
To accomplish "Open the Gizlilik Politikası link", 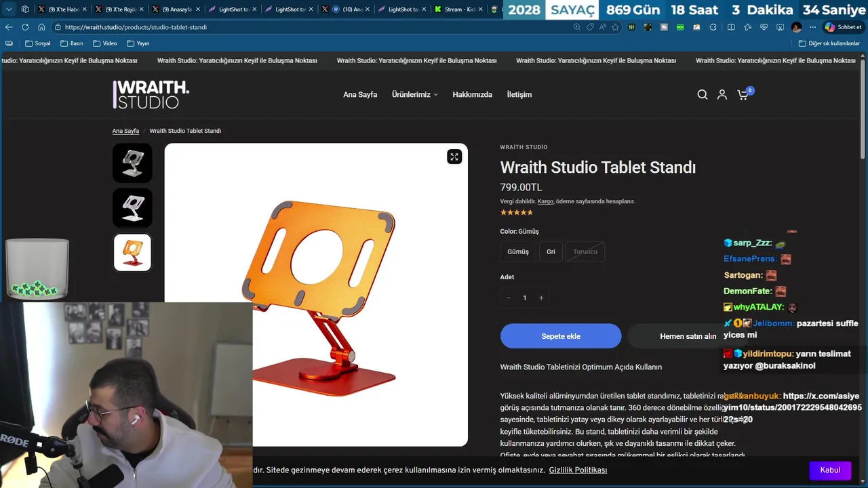I will [x=578, y=470].
